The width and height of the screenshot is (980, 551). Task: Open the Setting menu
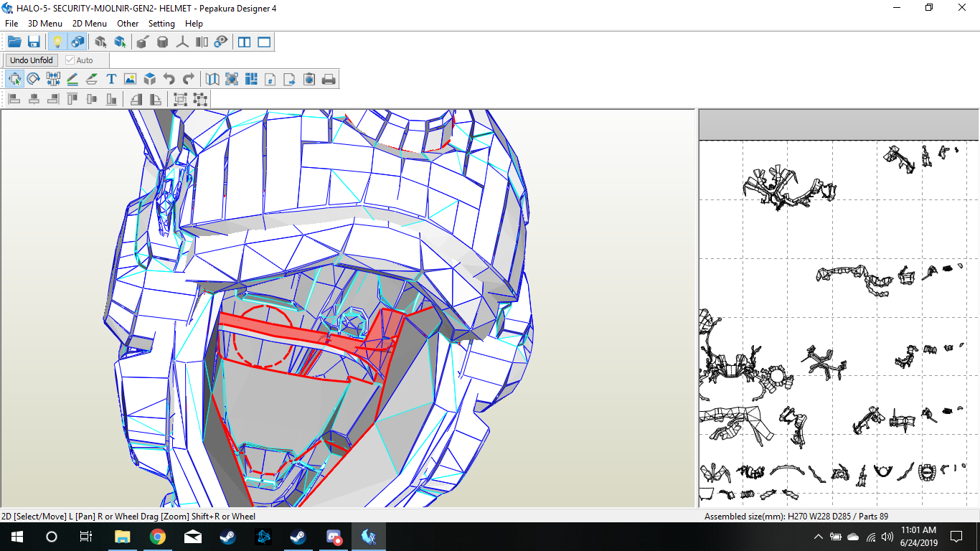click(x=161, y=24)
